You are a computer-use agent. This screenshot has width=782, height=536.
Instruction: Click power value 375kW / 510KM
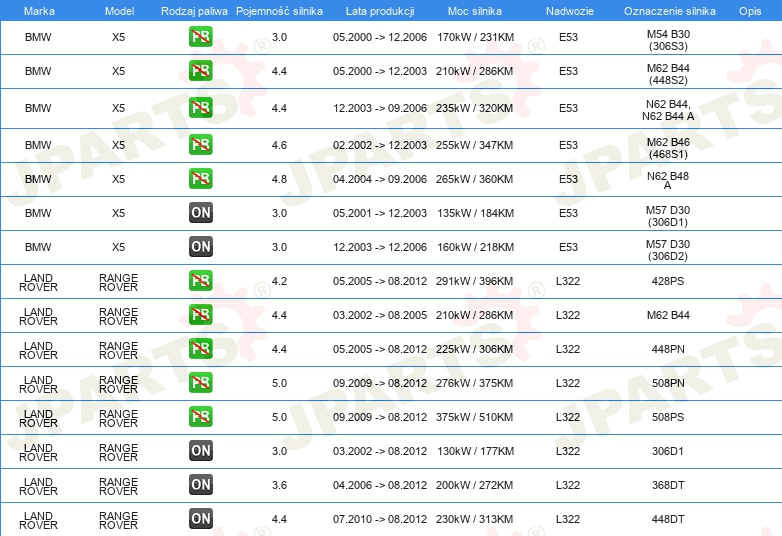coord(474,417)
